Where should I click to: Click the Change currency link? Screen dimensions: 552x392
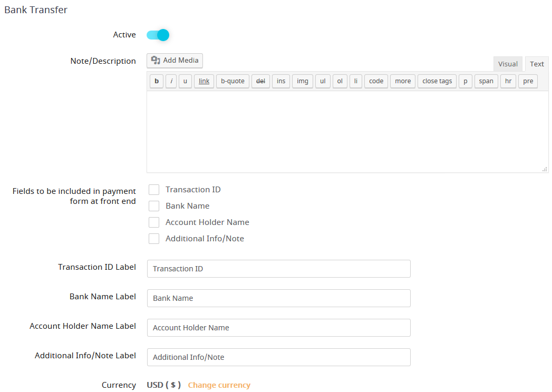219,385
